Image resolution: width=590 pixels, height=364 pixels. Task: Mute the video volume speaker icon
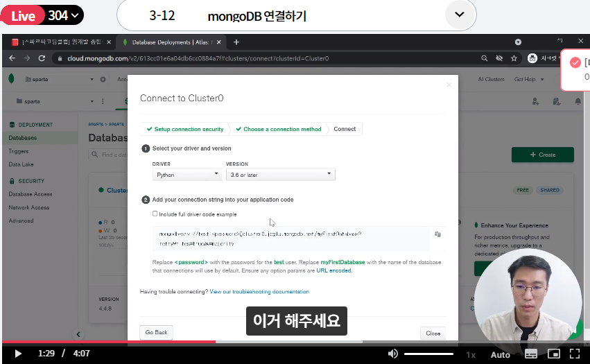coord(393,354)
